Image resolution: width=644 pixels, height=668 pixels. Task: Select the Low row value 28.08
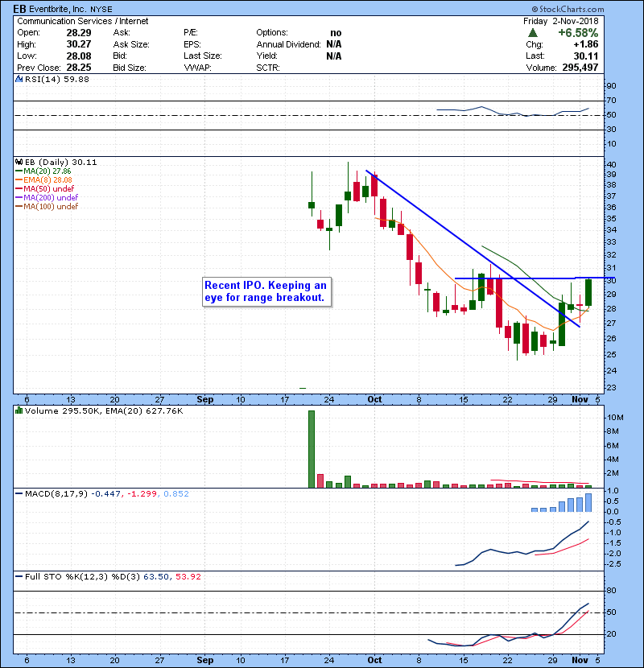pos(78,56)
